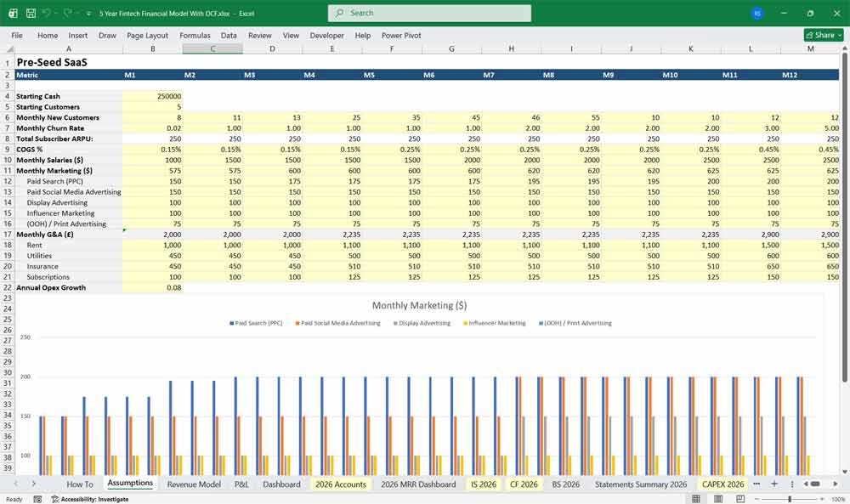Switch to the Revenue Model sheet

194,484
